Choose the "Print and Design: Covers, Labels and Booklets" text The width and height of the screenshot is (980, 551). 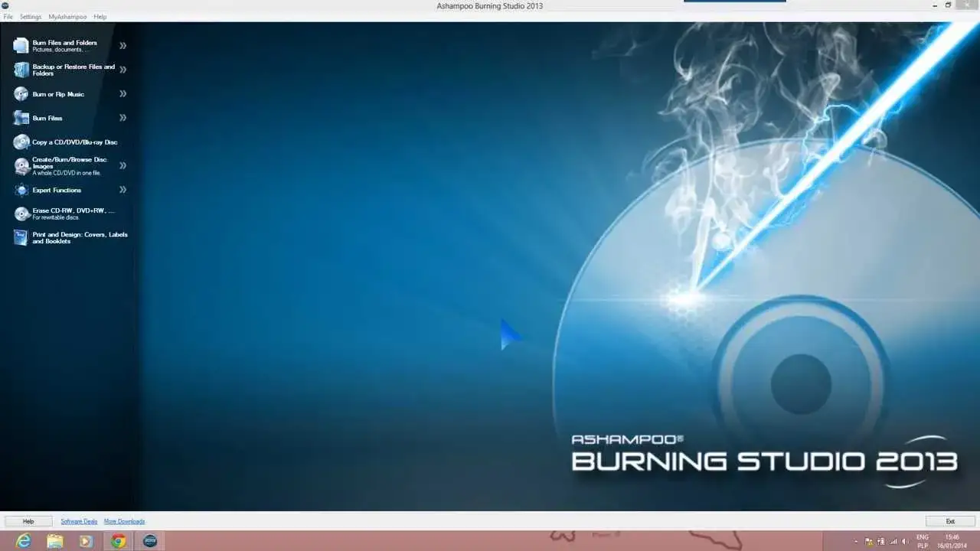pos(80,238)
